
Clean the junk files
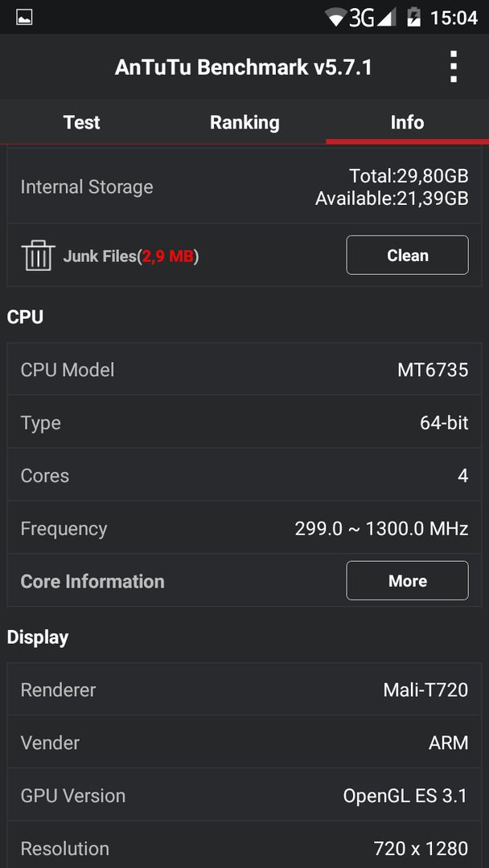tap(407, 256)
